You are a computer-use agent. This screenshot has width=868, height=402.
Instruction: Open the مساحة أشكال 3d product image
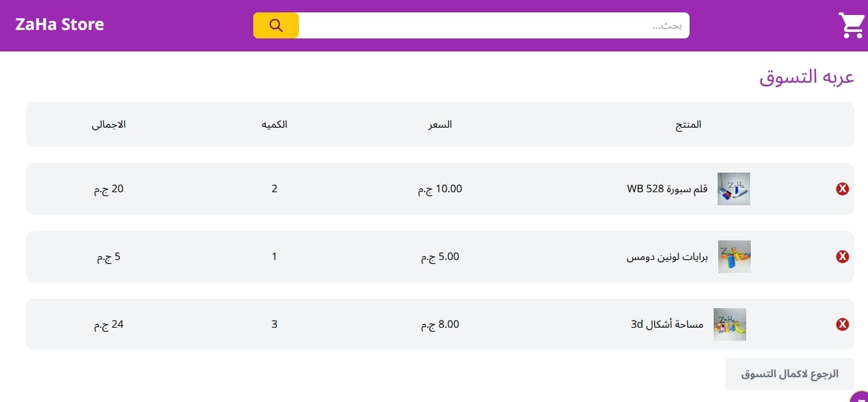point(730,324)
